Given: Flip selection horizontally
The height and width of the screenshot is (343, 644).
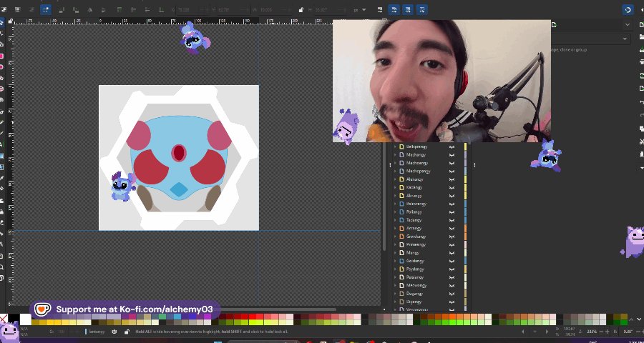Looking at the screenshot, I should click(x=89, y=9).
